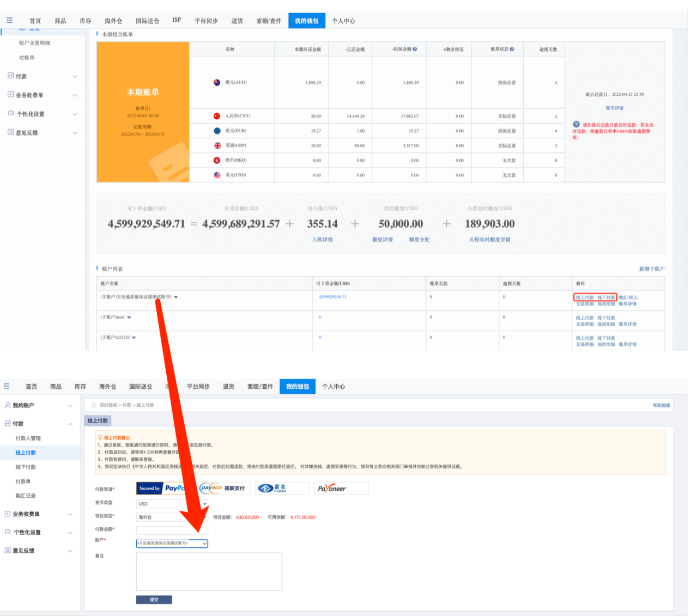
Task: Select the Payoneer payment channel
Action: click(x=342, y=488)
